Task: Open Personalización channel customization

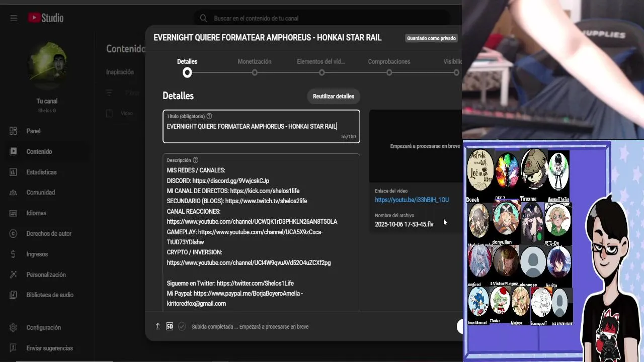Action: 46,275
